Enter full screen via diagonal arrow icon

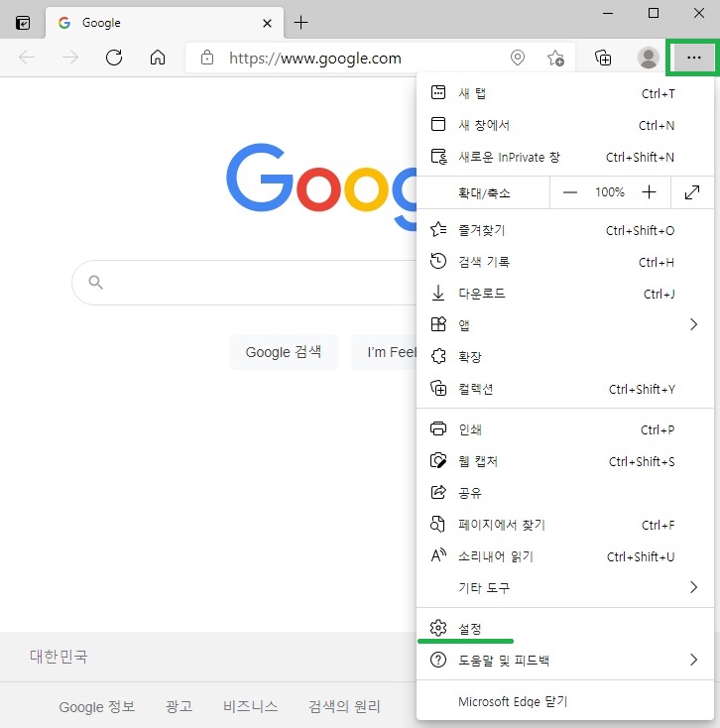pyautogui.click(x=692, y=192)
